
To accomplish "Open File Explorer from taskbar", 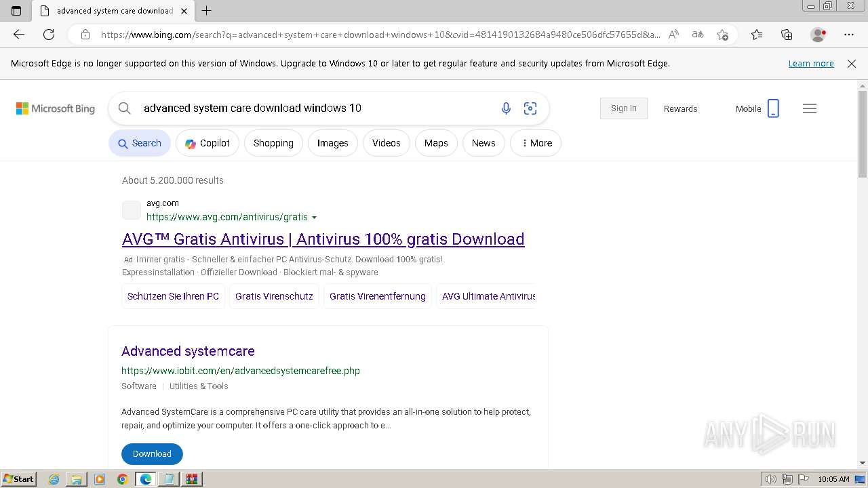I will (77, 479).
